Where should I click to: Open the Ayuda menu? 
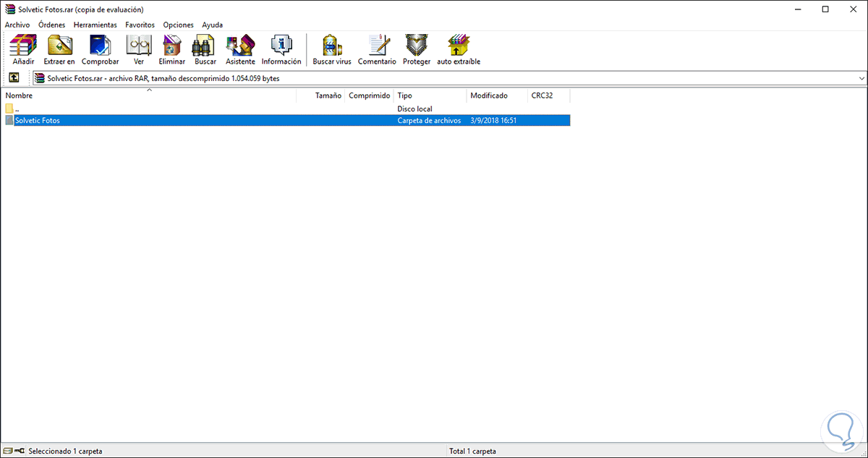click(x=213, y=25)
